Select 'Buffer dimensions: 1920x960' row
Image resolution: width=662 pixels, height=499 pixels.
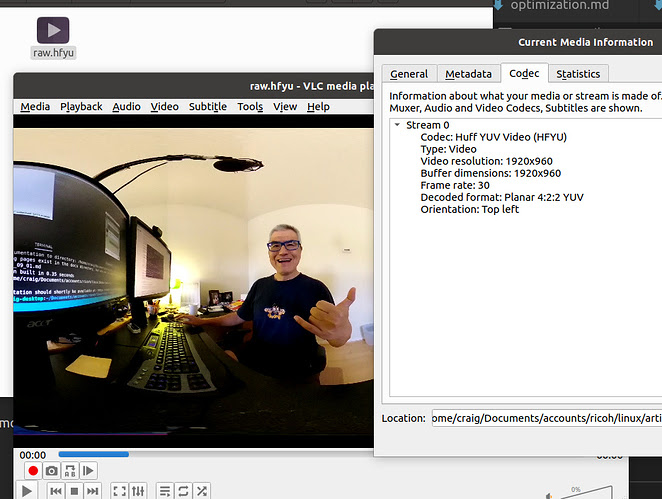click(x=491, y=173)
